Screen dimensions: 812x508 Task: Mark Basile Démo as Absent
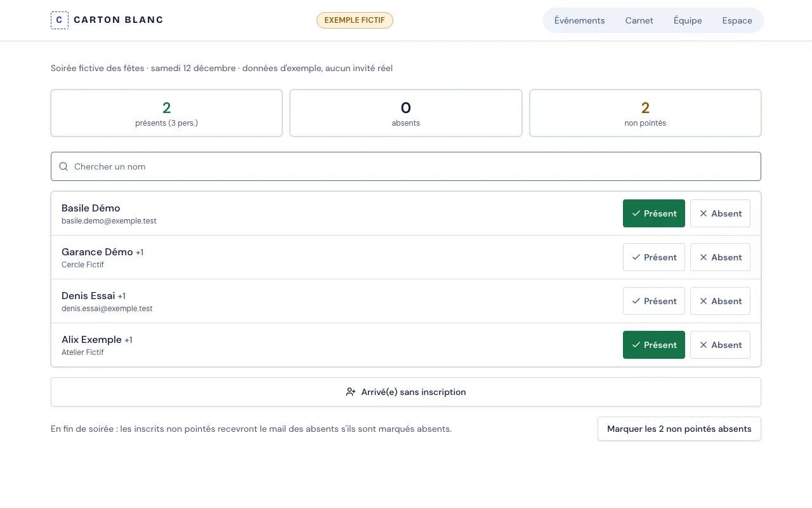[x=720, y=213]
